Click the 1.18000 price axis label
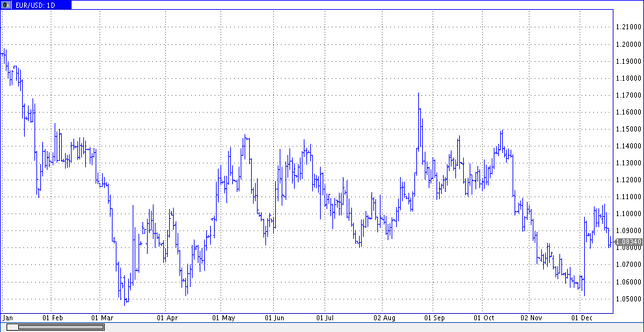Image resolution: width=644 pixels, height=332 pixels. click(x=629, y=78)
